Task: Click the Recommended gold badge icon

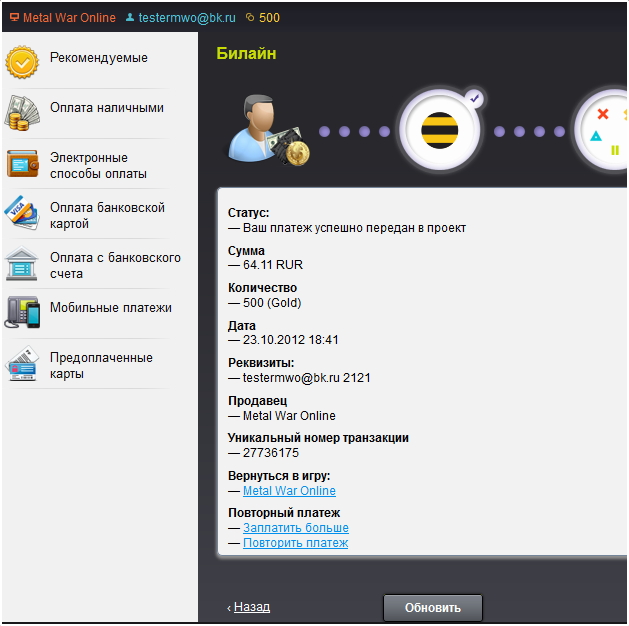Action: tap(22, 62)
